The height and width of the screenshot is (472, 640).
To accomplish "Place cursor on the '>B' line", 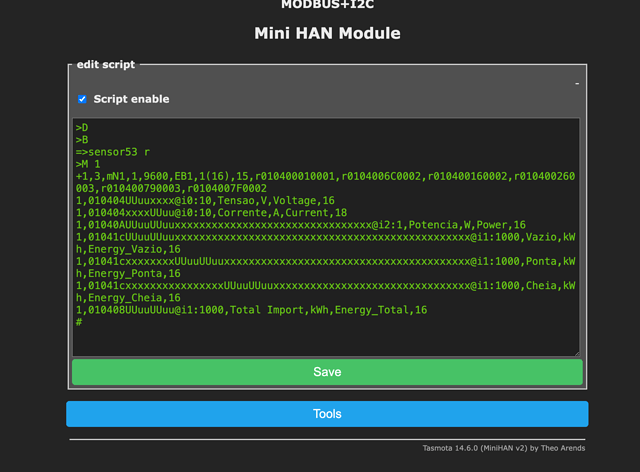I will coord(82,140).
